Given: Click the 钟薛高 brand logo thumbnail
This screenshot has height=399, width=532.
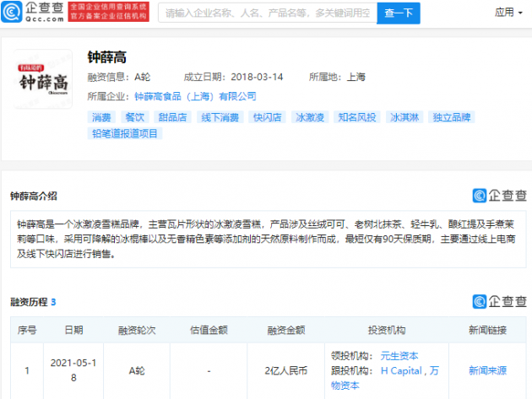Looking at the screenshot, I should 43,79.
